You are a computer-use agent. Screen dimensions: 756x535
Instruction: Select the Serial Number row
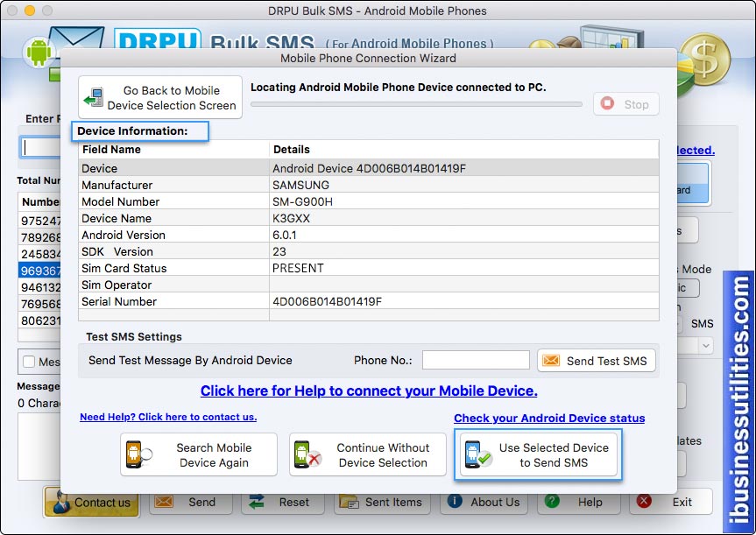(368, 301)
